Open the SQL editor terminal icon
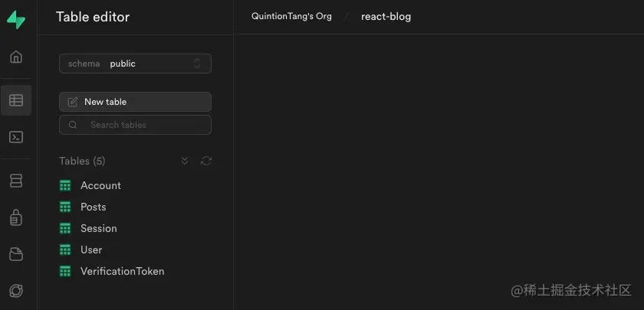 pyautogui.click(x=16, y=137)
